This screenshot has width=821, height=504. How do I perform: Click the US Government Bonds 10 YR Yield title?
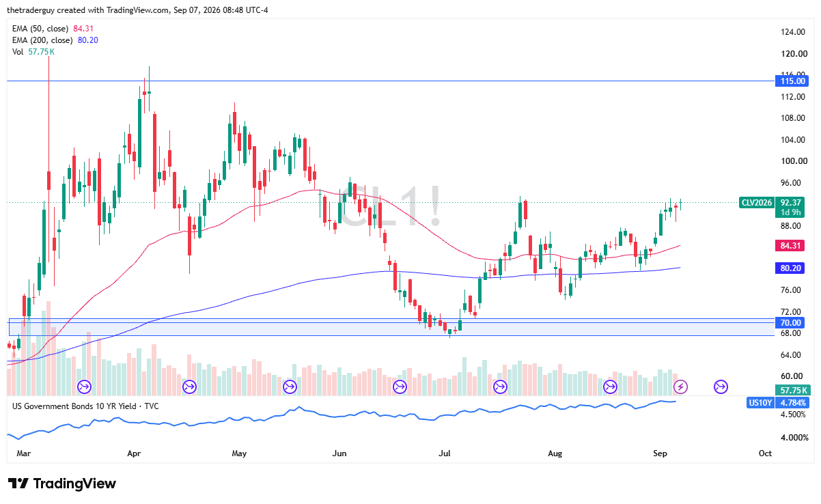click(85, 406)
